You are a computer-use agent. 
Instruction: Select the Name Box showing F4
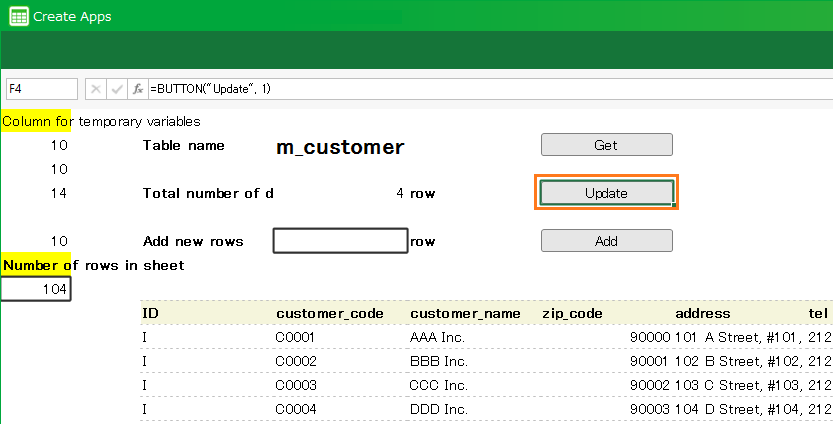coord(41,89)
